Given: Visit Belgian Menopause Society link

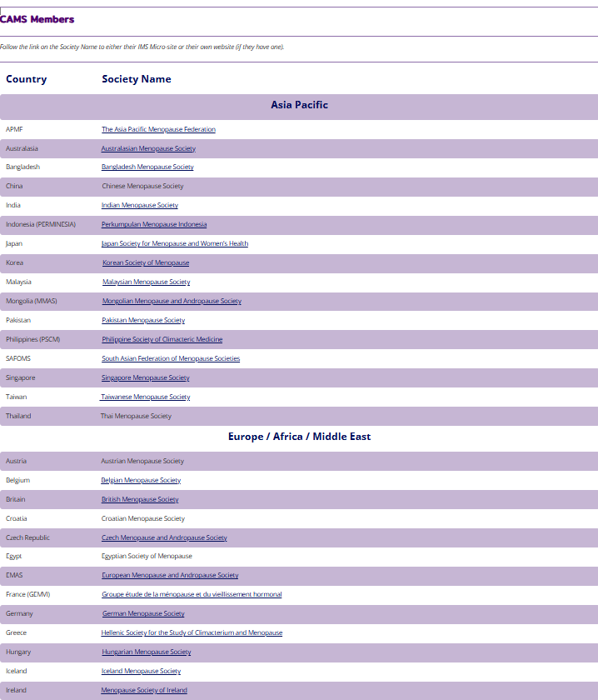Looking at the screenshot, I should pyautogui.click(x=141, y=480).
